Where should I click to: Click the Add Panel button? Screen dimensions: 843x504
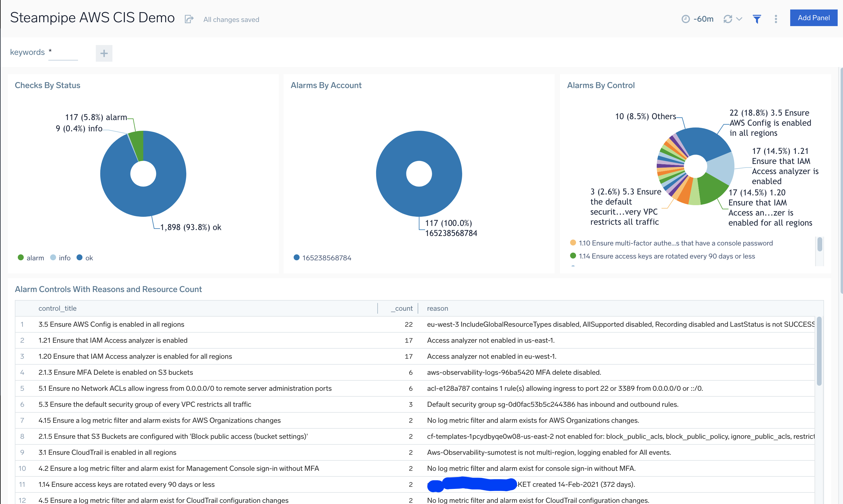pos(813,18)
